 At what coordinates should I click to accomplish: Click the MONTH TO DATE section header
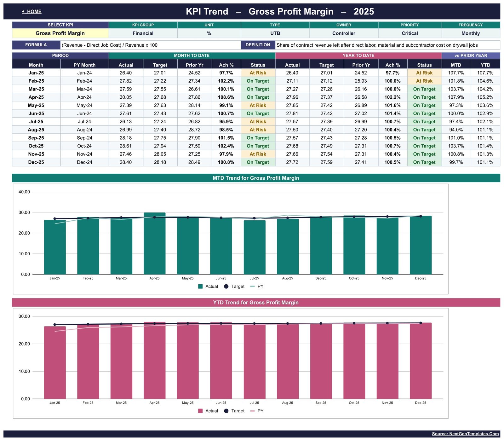point(192,55)
